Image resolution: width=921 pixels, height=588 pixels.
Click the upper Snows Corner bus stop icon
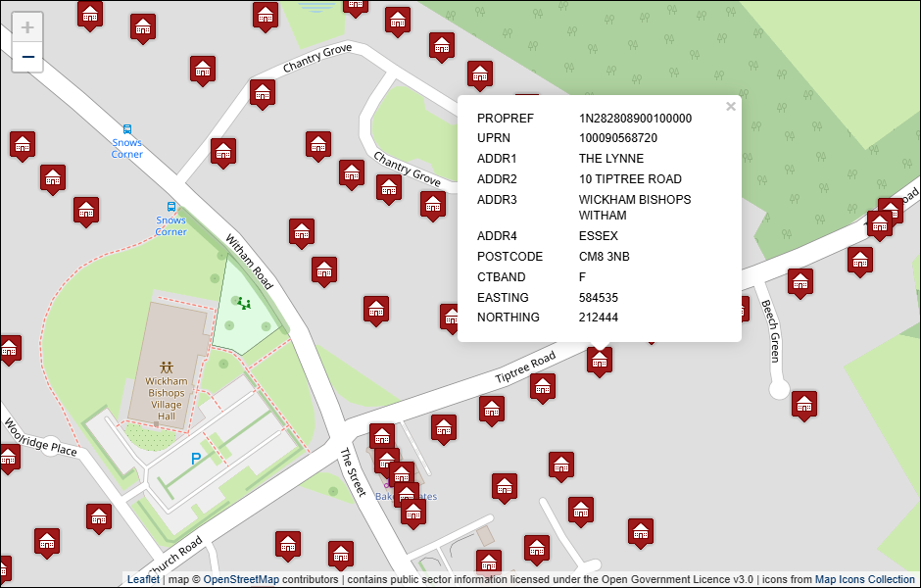click(126, 129)
